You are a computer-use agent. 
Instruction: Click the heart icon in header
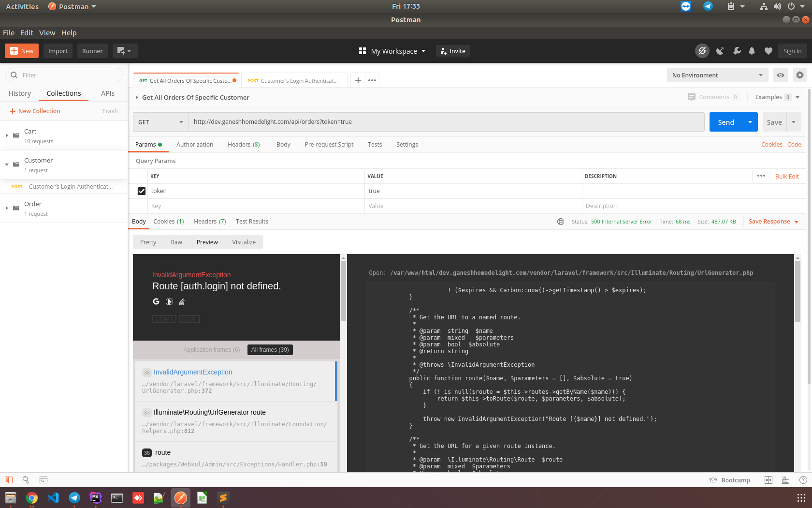[x=768, y=51]
